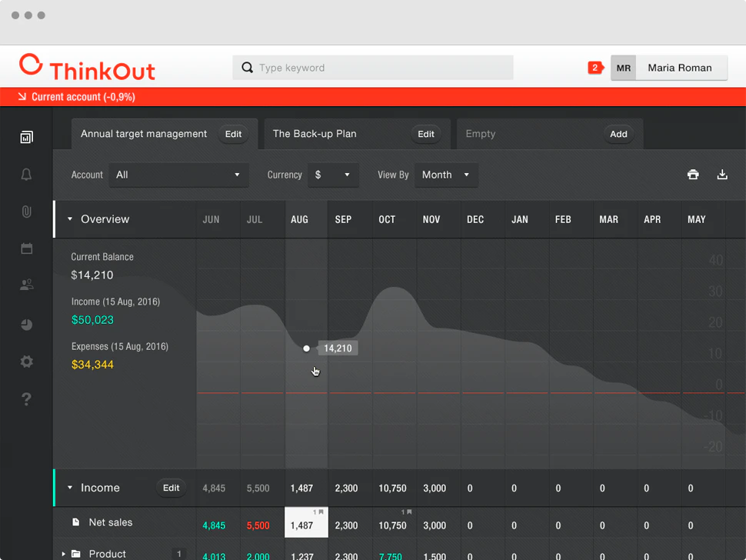Collapse the Overview section
This screenshot has width=746, height=560.
70,219
